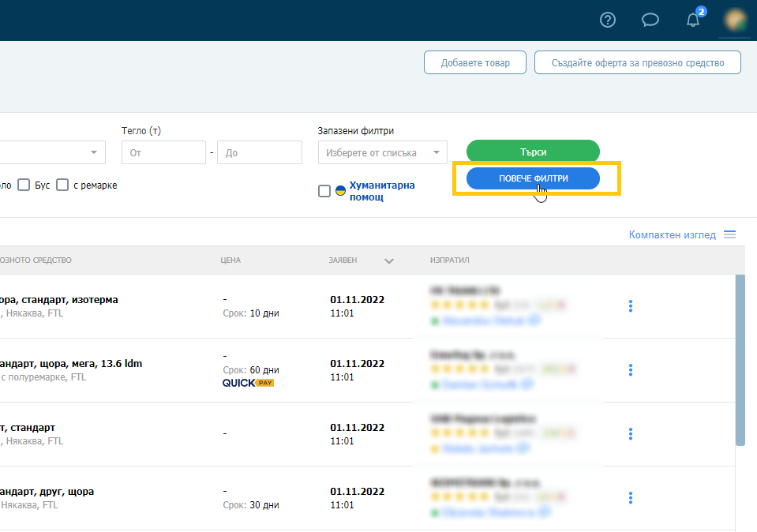The image size is (757, 532).
Task: Click the star rating in first row
Action: click(x=459, y=305)
